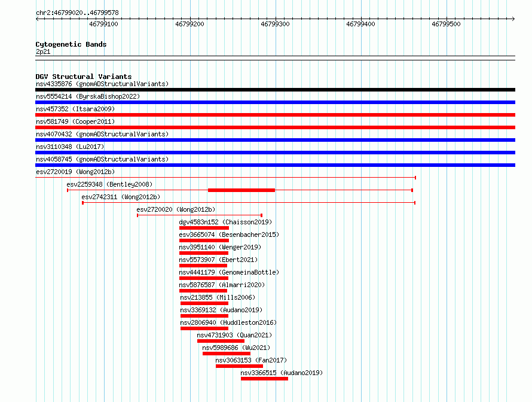Click the red nsv457352 variant bar
Viewport: 532px width, 402px height.
click(275, 115)
